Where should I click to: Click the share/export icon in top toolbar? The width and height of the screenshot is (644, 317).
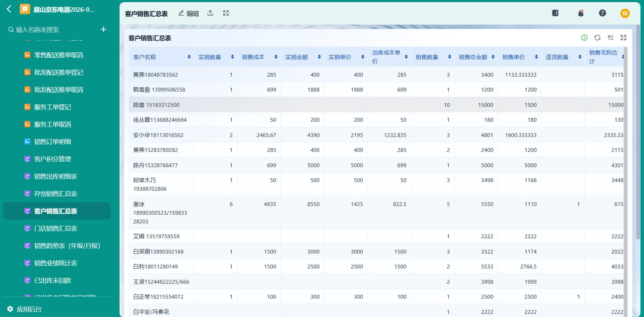(210, 13)
